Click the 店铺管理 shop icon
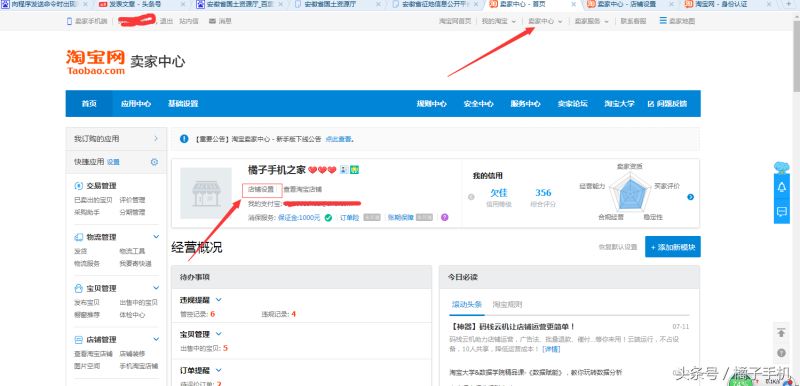 (x=79, y=340)
